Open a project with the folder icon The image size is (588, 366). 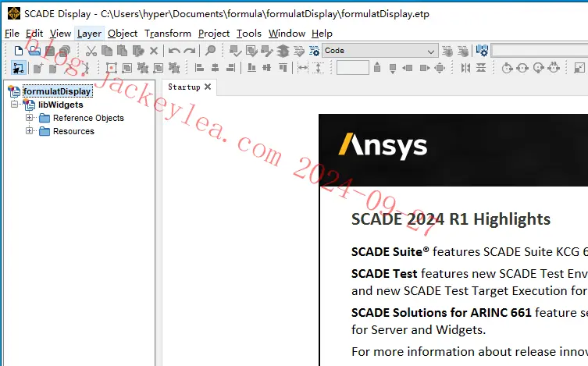[x=34, y=51]
